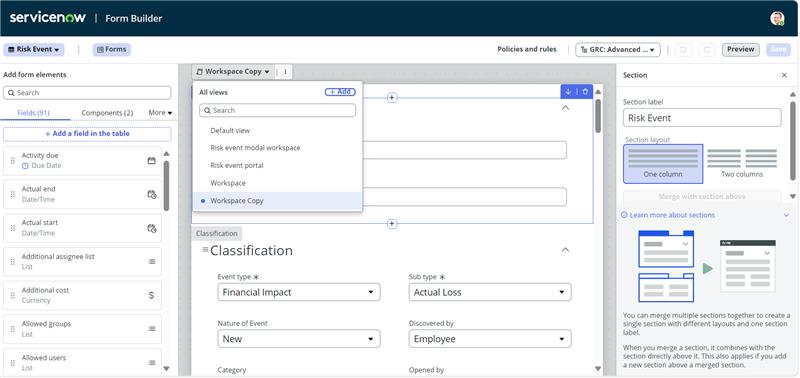Click the undo icon in toolbar
800x378 pixels.
683,49
